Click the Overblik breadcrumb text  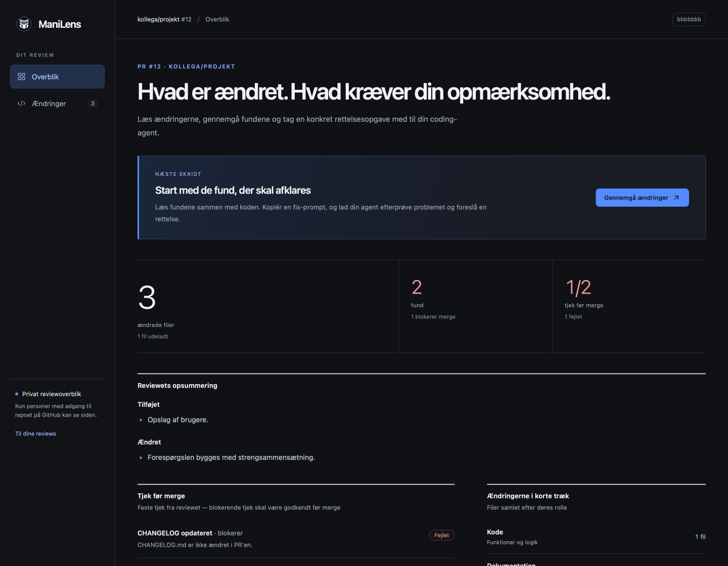pos(217,19)
